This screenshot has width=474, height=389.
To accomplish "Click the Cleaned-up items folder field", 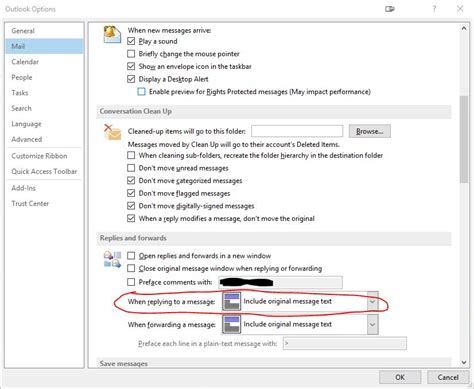I will [x=297, y=131].
